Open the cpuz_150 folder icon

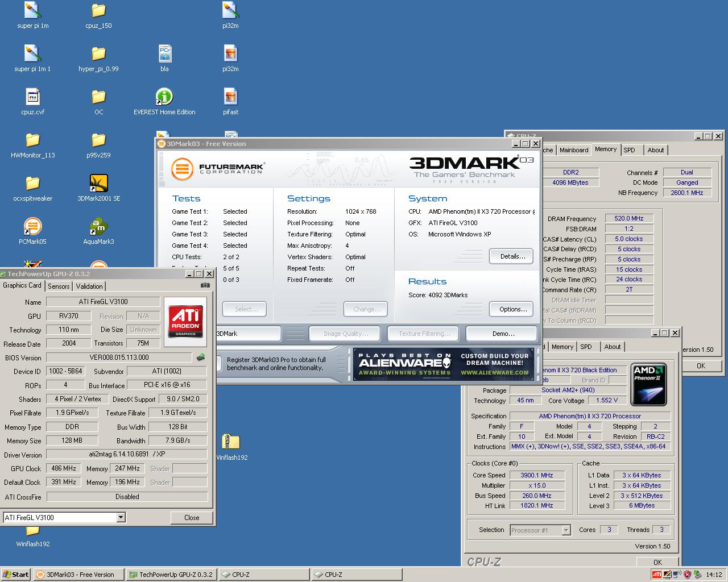tap(98, 11)
